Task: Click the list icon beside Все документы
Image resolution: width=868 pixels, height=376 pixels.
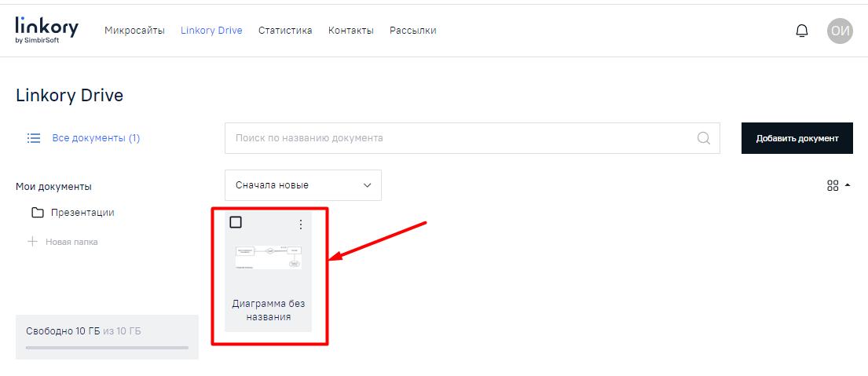Action: pos(33,138)
